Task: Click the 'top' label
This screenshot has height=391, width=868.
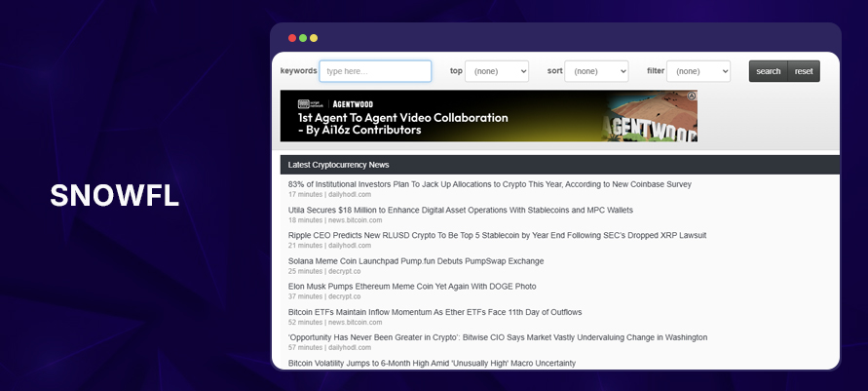Action: click(x=456, y=71)
